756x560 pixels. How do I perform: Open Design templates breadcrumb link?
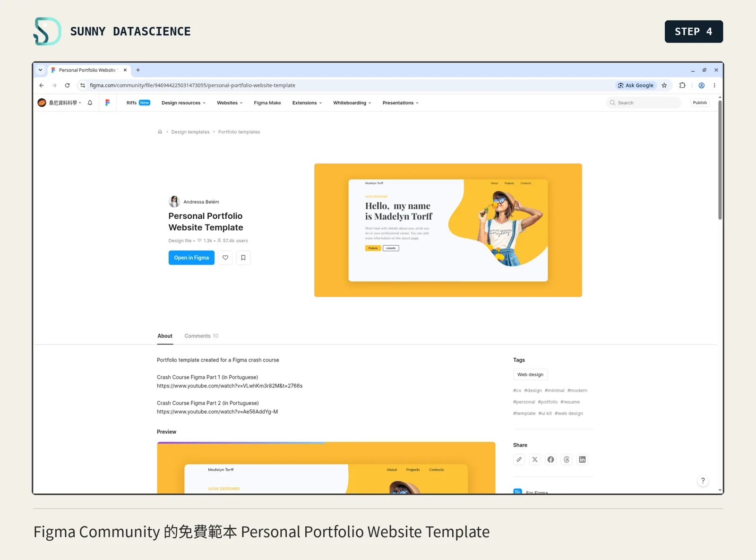[x=190, y=132]
